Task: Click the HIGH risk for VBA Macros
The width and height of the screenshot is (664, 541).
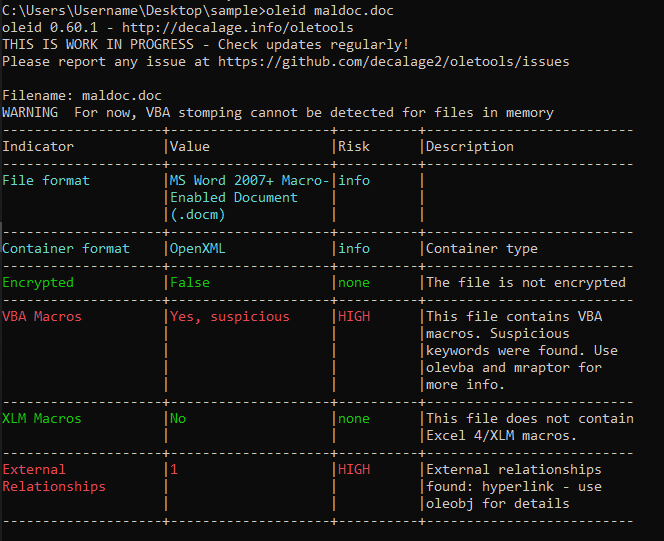Action: click(353, 317)
